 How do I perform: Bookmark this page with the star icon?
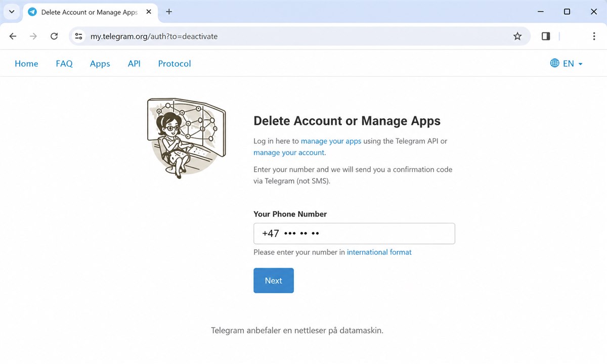(517, 36)
